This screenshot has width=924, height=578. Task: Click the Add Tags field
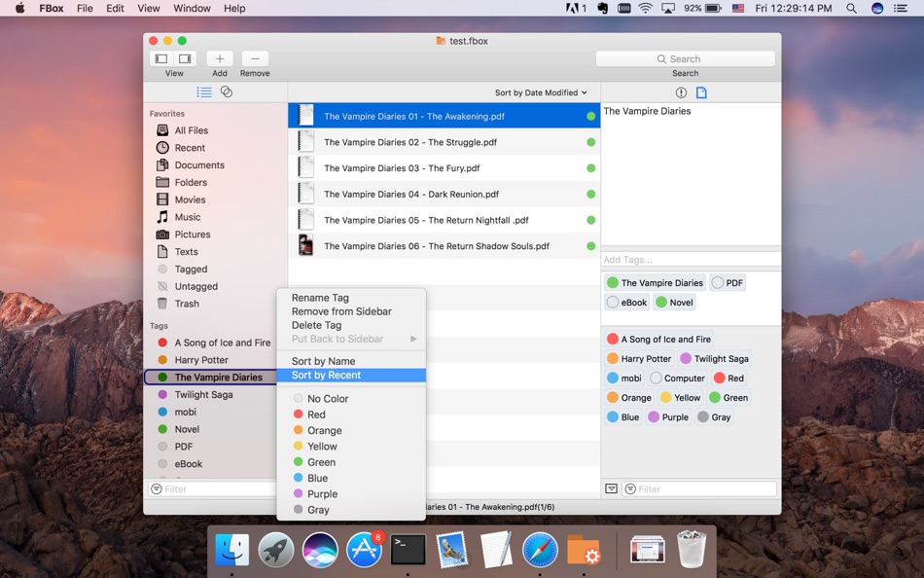(x=691, y=260)
